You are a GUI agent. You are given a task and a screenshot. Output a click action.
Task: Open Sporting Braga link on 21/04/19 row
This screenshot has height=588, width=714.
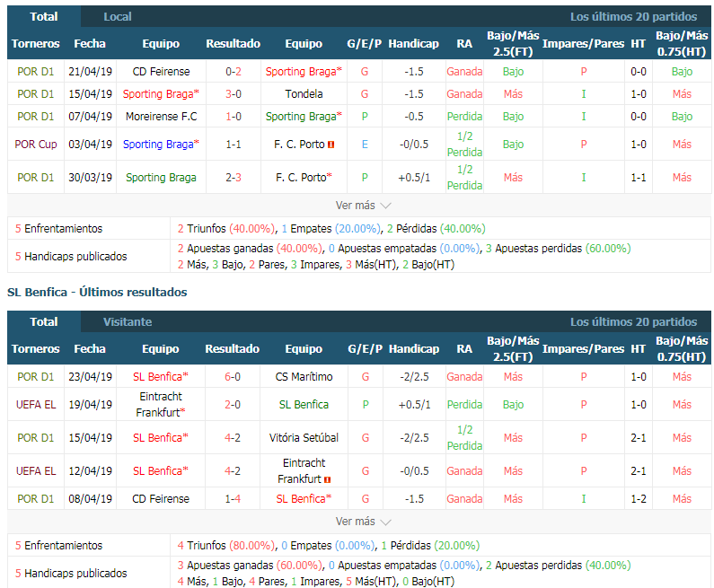click(x=304, y=72)
